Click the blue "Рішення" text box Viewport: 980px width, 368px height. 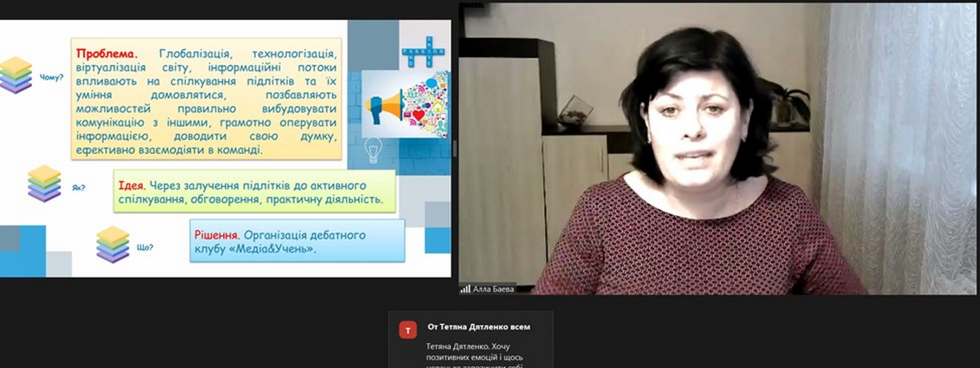click(x=297, y=241)
